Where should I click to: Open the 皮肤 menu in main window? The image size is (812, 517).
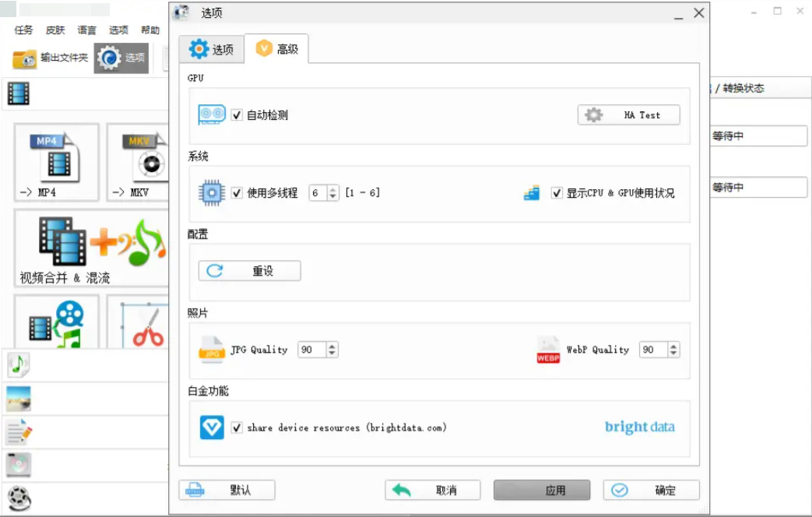[x=55, y=30]
